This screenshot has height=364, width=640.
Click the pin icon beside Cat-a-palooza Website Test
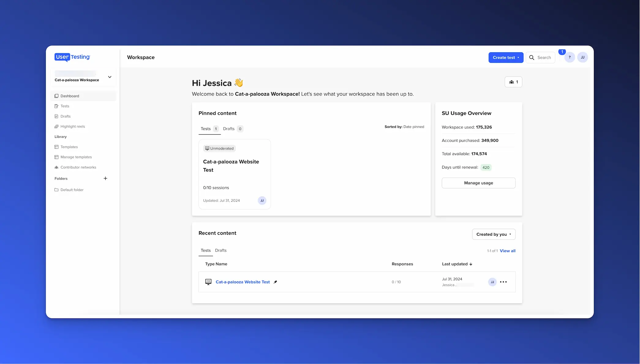(x=275, y=282)
